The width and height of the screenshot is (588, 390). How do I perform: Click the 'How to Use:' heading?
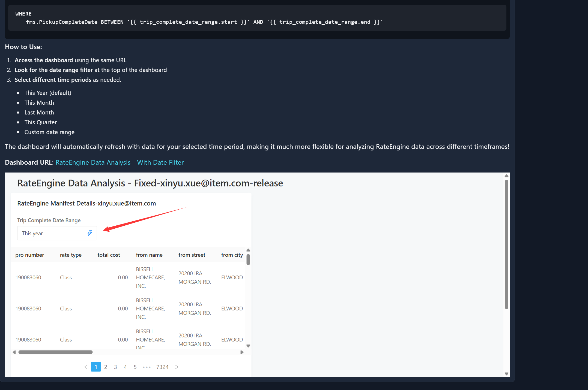pos(23,47)
